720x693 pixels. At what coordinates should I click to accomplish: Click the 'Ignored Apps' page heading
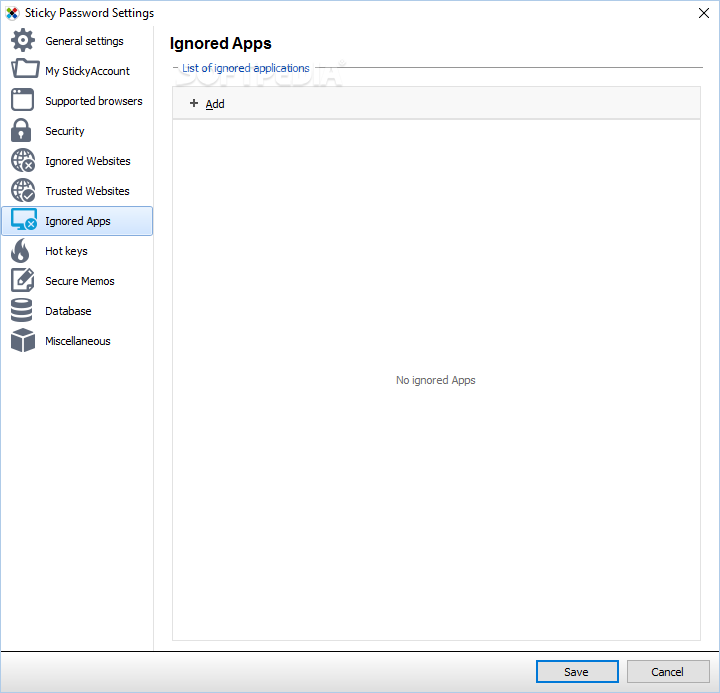[x=220, y=43]
